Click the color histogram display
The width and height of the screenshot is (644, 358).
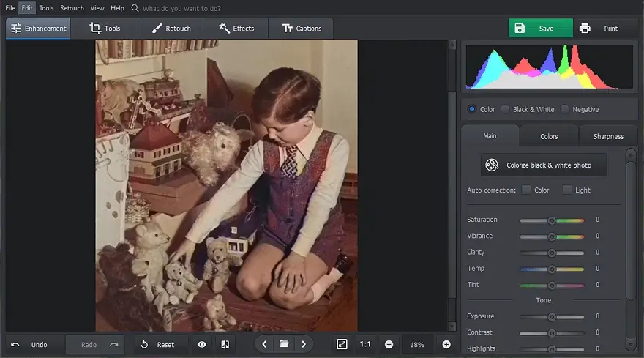550,67
